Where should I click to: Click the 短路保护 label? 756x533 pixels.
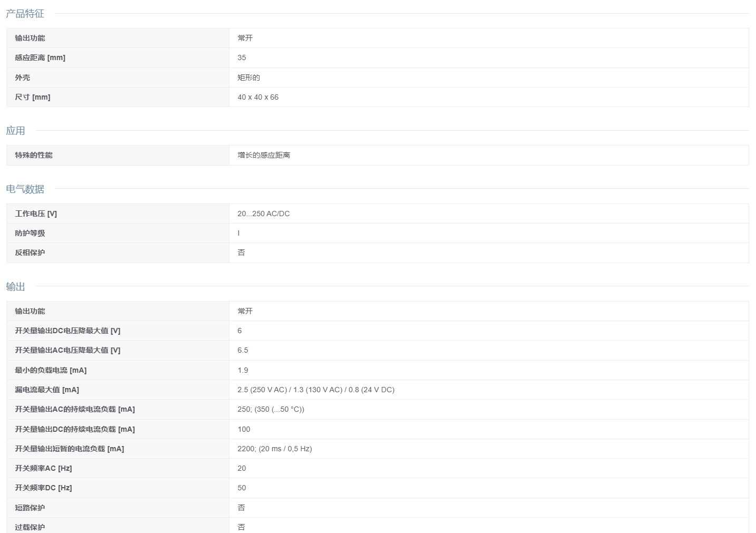[x=30, y=508]
